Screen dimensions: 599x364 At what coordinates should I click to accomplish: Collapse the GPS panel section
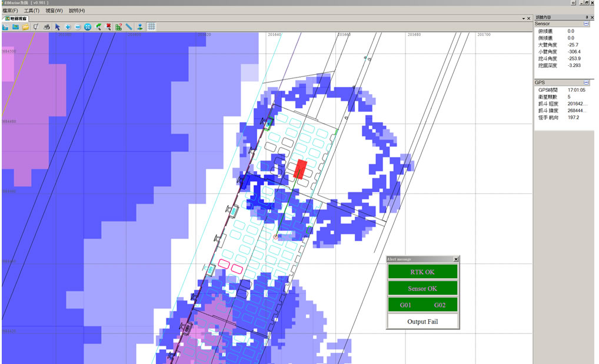(586, 82)
